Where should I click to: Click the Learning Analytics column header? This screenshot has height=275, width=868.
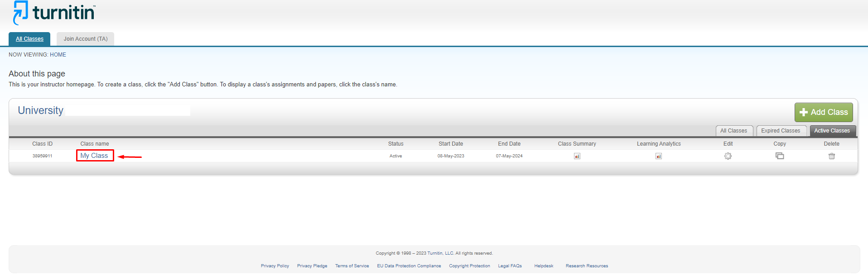(659, 144)
